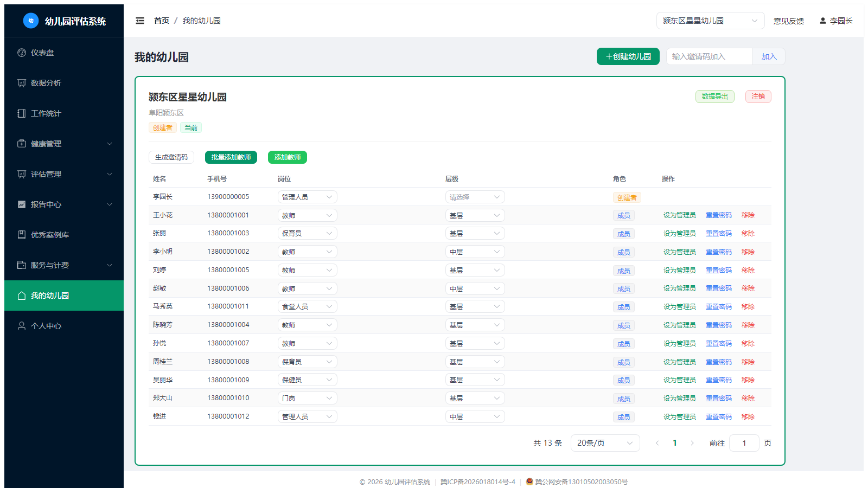Screen dimensions: 868x488
Task: Open 我的幼儿园 in the sidebar
Action: 64,296
